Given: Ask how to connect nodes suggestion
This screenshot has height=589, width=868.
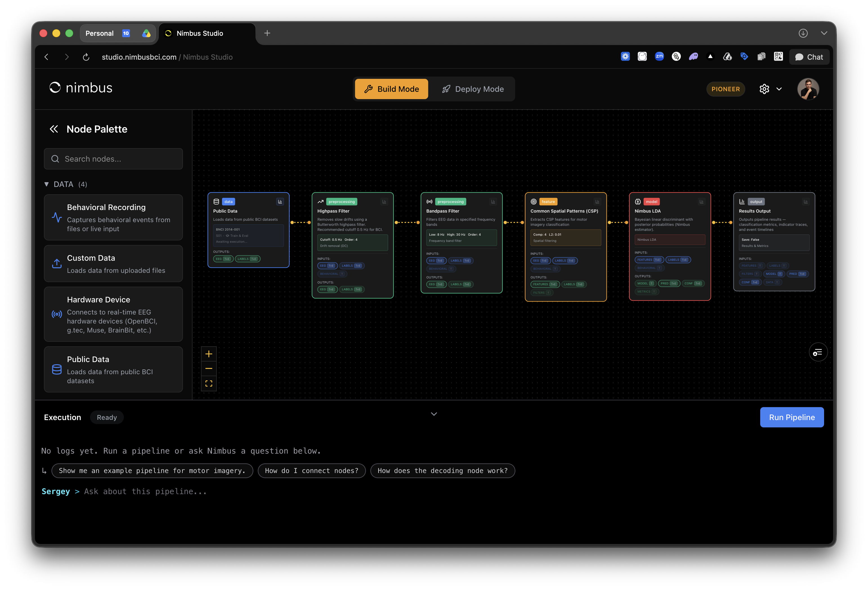Looking at the screenshot, I should [x=312, y=470].
